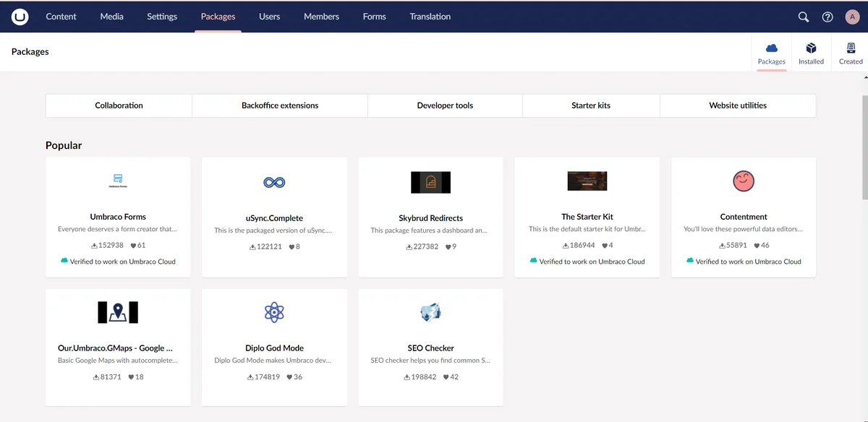Filter by Collaboration category

point(119,105)
